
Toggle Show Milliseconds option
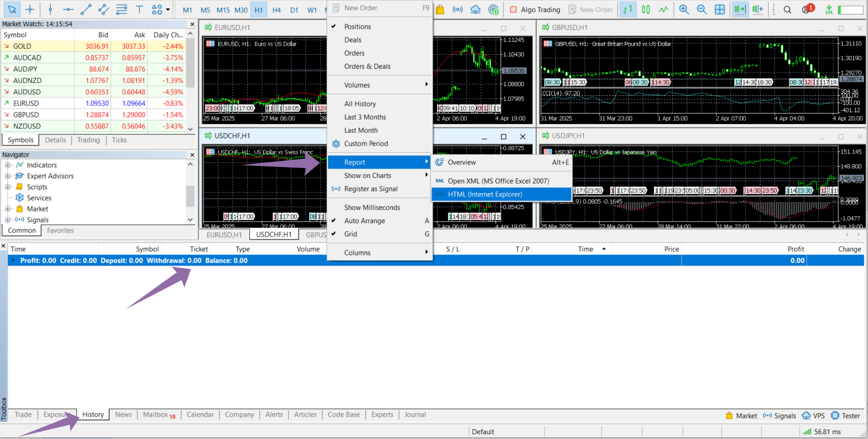(x=372, y=207)
